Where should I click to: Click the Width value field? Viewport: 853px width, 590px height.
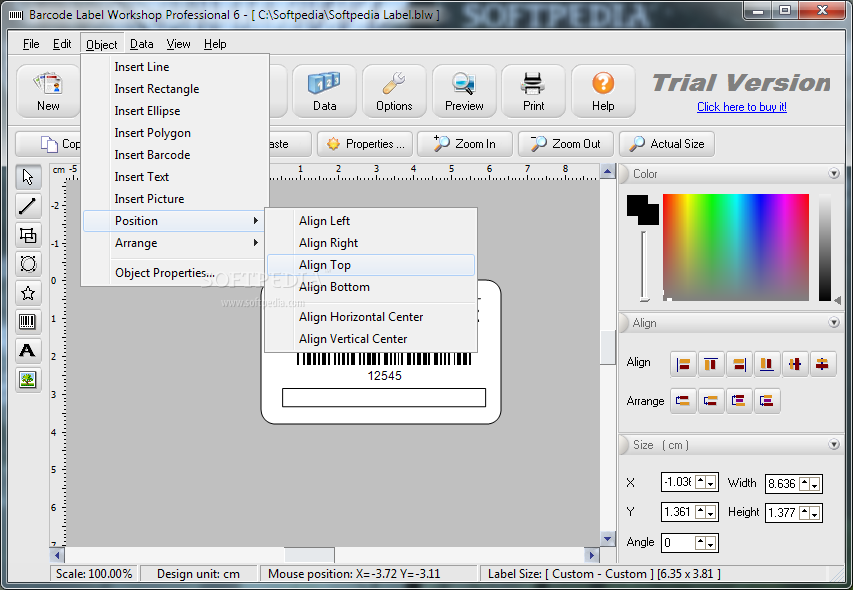(x=782, y=483)
